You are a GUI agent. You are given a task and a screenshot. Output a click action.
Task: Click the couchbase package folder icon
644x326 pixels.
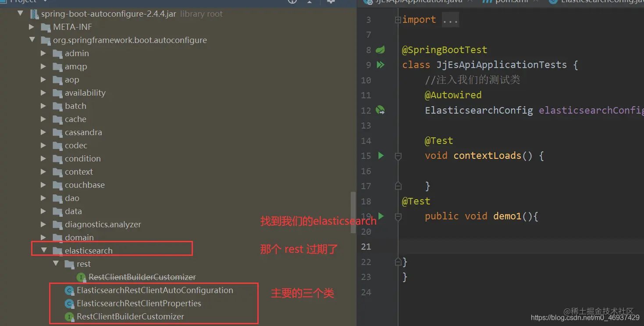tap(57, 185)
